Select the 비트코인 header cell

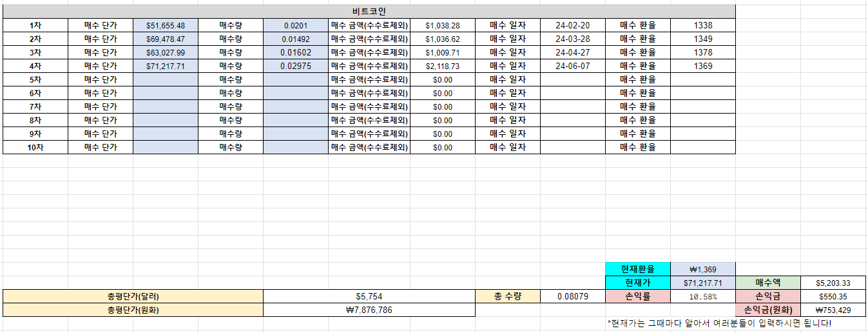[x=369, y=12]
